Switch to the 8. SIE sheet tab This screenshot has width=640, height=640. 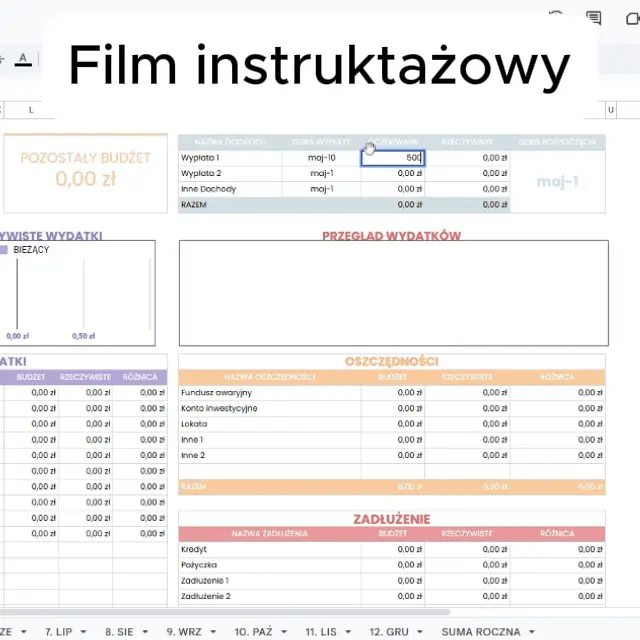click(x=118, y=632)
